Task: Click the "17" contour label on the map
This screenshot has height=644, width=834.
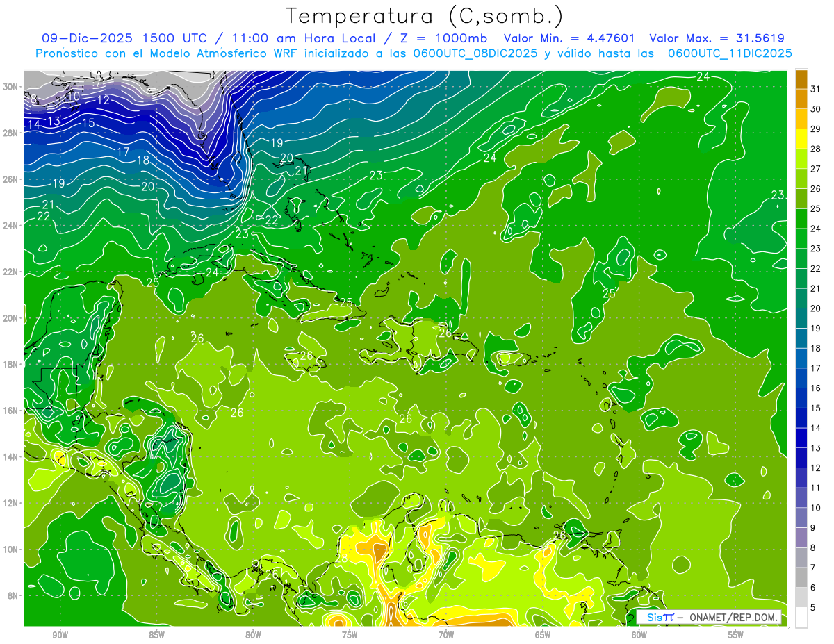Action: (x=123, y=151)
